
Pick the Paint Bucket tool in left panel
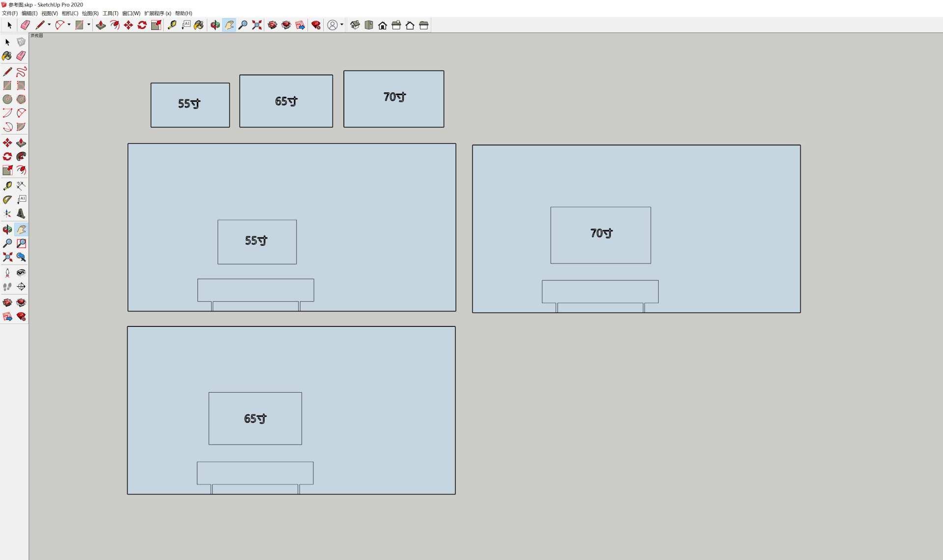pos(7,56)
